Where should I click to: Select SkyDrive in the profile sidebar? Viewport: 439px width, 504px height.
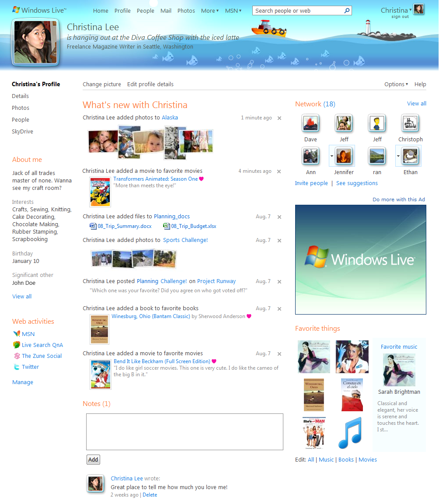tap(22, 131)
